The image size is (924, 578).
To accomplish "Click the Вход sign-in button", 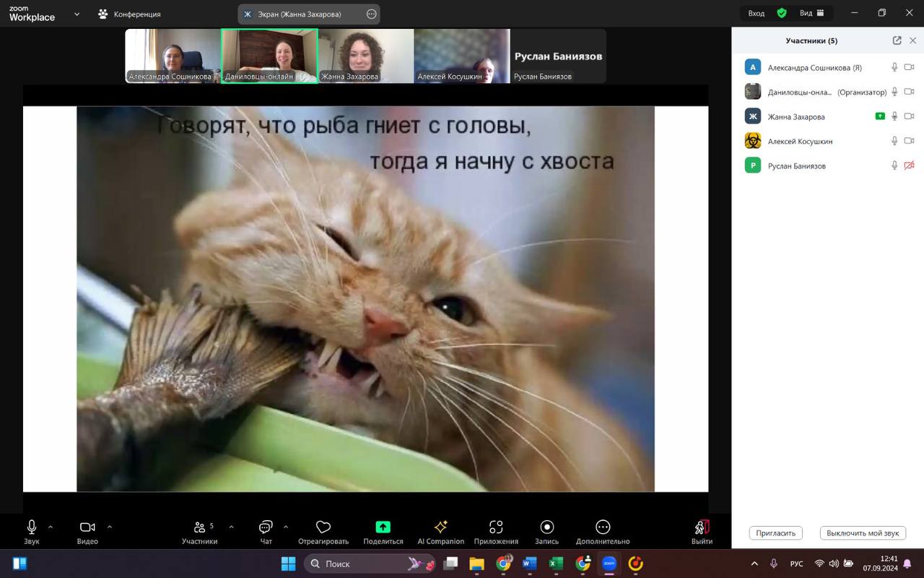I will pos(756,13).
